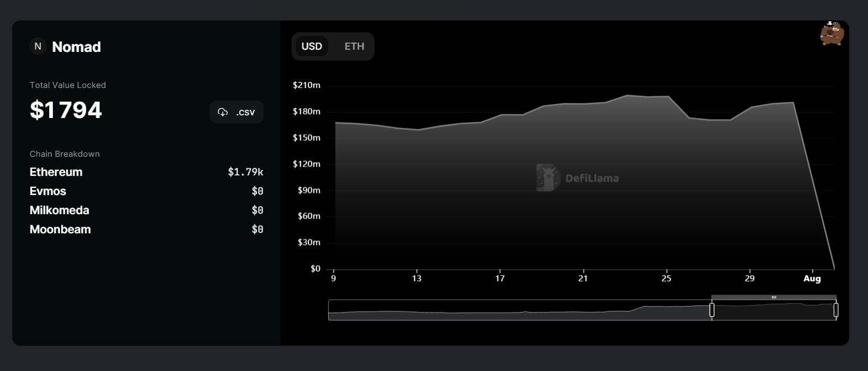This screenshot has height=371, width=868.
Task: Click left handle of chart range slider
Action: point(712,310)
